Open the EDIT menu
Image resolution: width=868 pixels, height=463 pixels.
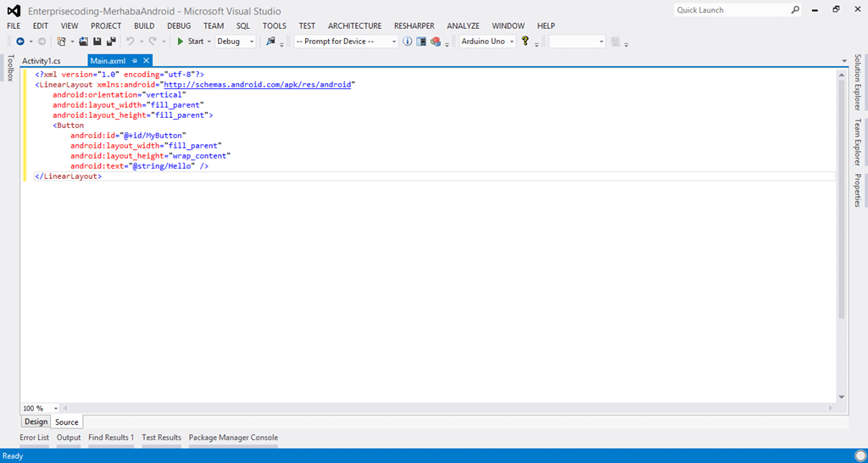tap(41, 26)
